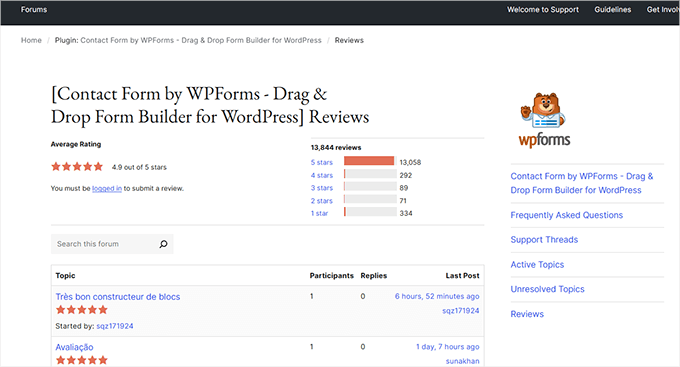Click the 5 stars rating bar
Image resolution: width=680 pixels, height=367 pixels.
370,161
